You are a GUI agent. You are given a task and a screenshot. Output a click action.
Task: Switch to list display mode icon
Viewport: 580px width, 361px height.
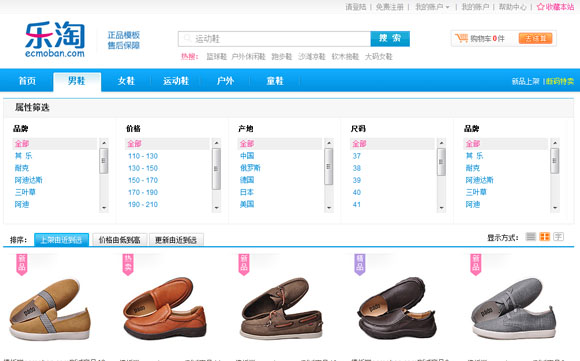click(531, 237)
